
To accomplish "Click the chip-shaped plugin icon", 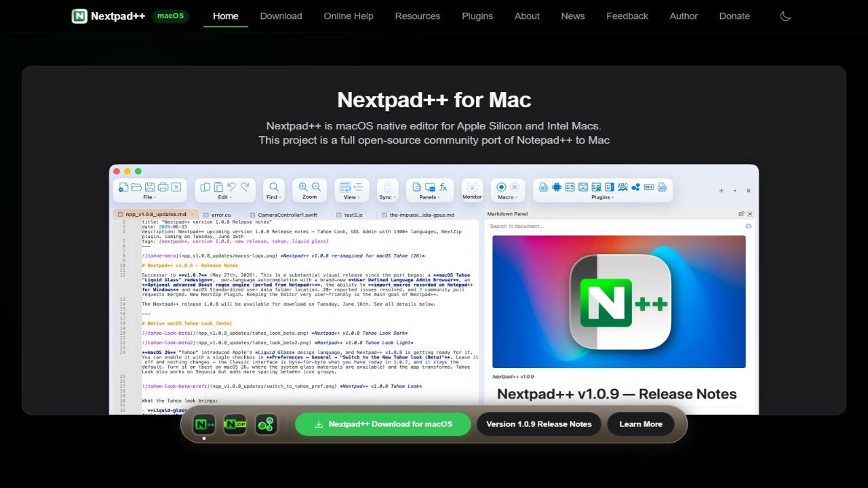I will coord(557,187).
